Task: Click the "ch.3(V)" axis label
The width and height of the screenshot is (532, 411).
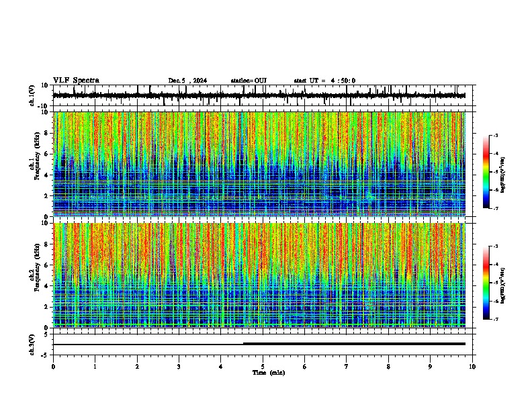Action: (x=32, y=345)
